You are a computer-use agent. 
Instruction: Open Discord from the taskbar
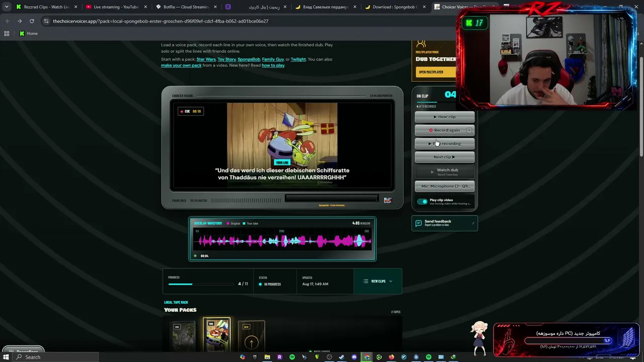coord(354,357)
